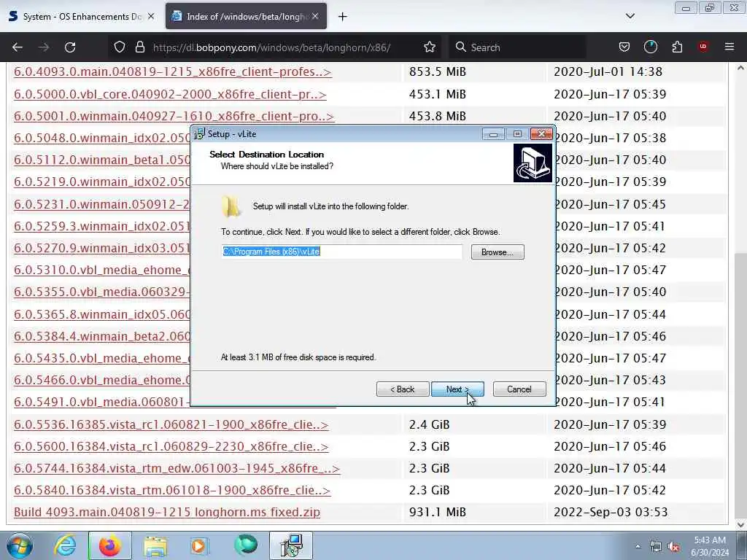Click the Firefox back arrow
The image size is (747, 560).
click(18, 47)
